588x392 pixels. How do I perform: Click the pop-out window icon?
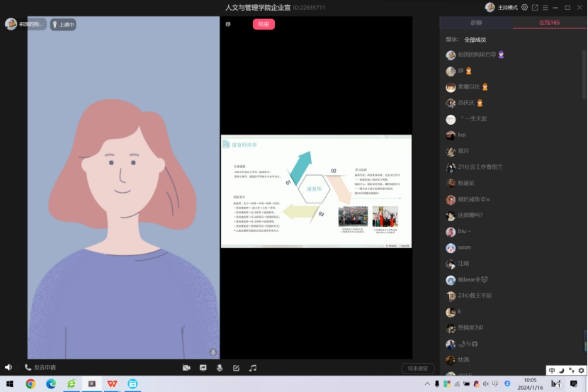pyautogui.click(x=535, y=7)
